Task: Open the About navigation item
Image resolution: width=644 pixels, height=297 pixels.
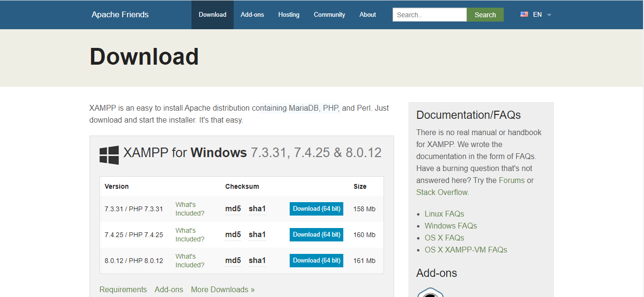Action: point(368,15)
